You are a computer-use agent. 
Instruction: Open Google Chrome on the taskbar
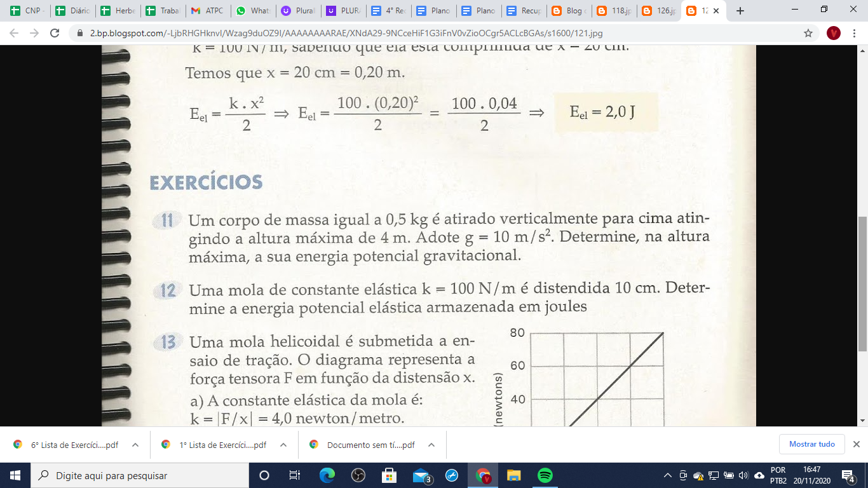[x=483, y=475]
